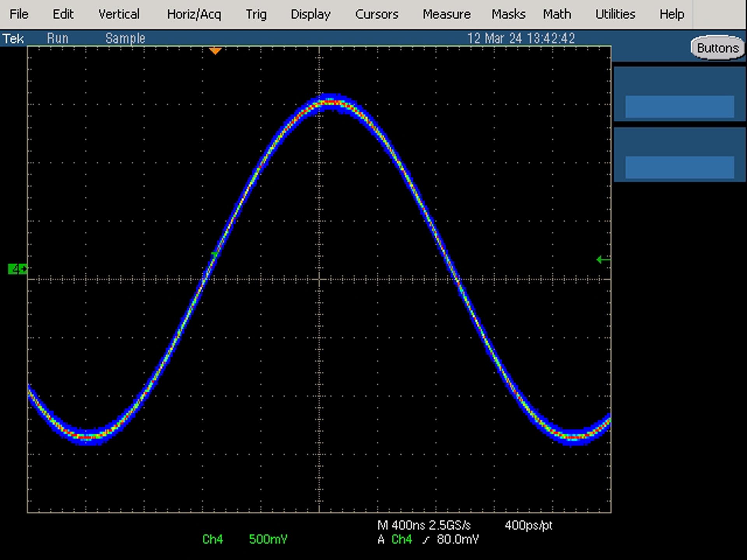Open the Cursors menu
Screen dimensions: 747x560
click(377, 14)
